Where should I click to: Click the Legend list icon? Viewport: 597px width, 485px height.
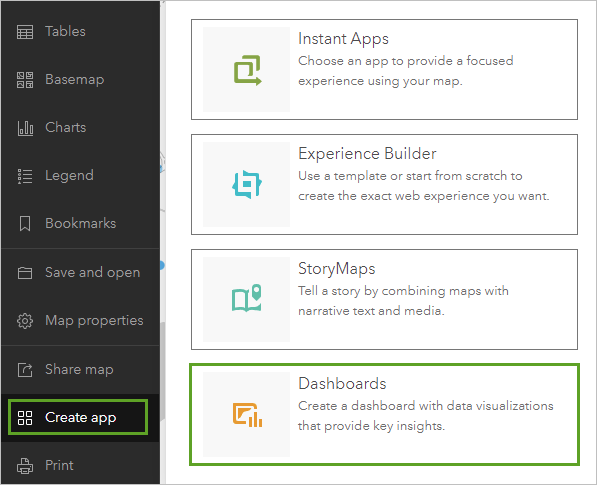(25, 176)
